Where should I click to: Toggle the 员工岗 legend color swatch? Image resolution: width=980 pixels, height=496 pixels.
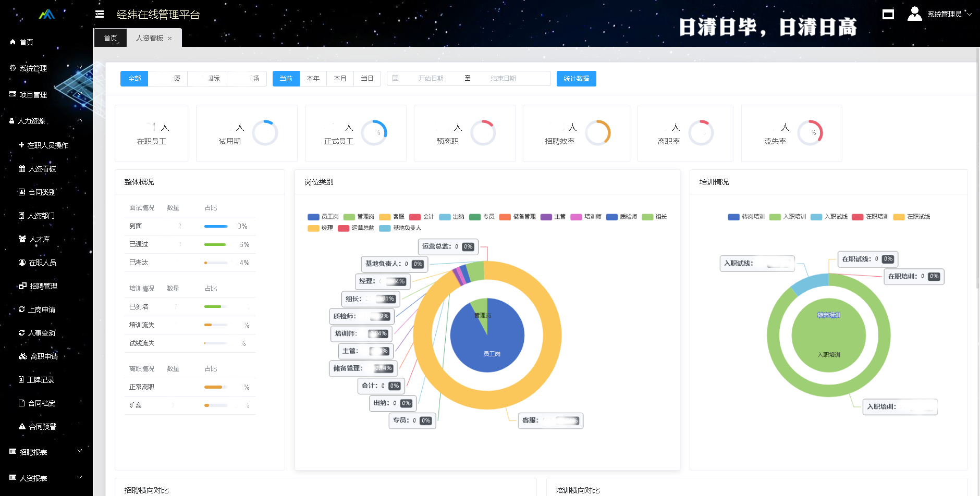pyautogui.click(x=313, y=217)
